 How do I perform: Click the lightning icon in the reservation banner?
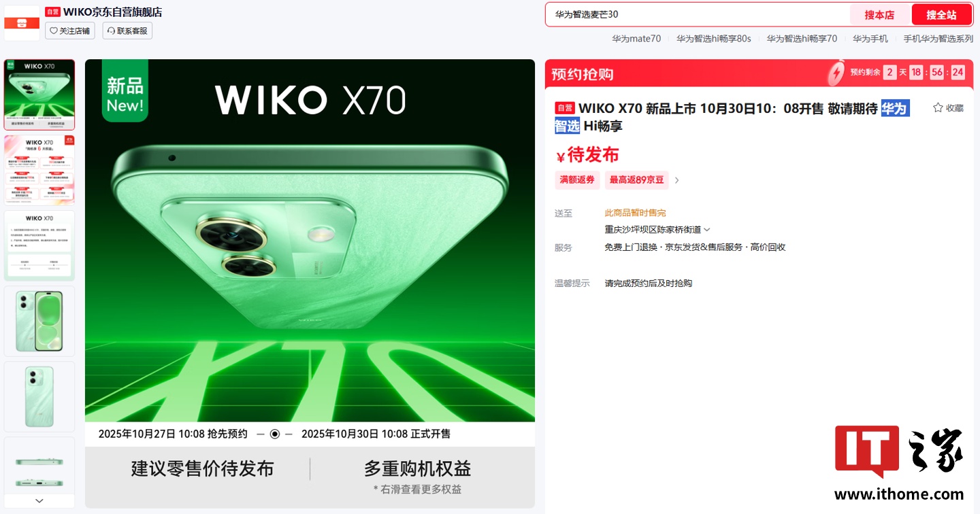pyautogui.click(x=836, y=73)
